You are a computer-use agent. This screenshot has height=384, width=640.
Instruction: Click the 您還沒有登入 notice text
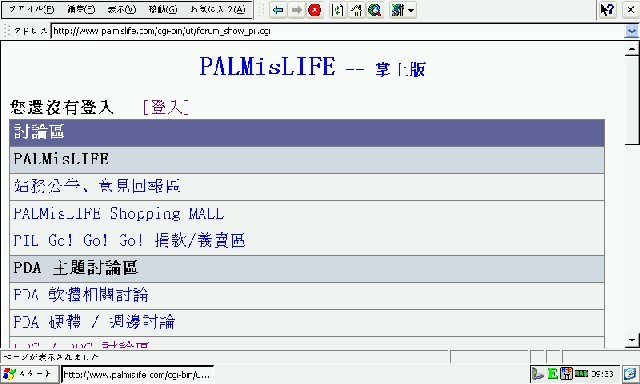(62, 107)
